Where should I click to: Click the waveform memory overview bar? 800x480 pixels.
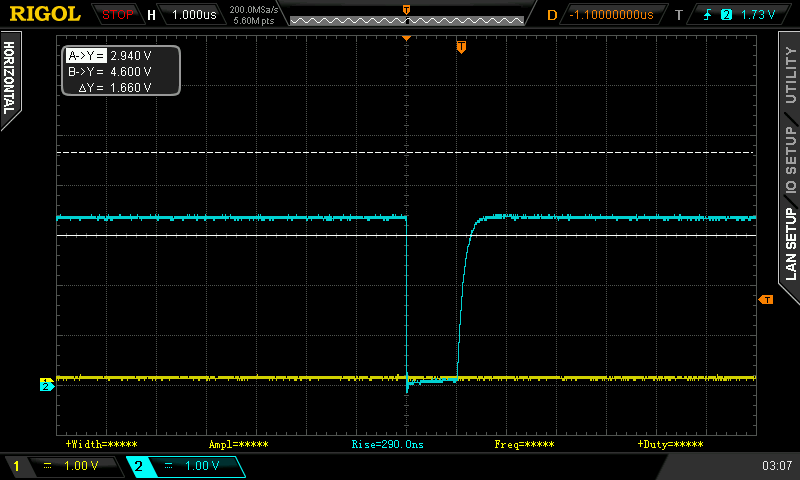point(407,20)
